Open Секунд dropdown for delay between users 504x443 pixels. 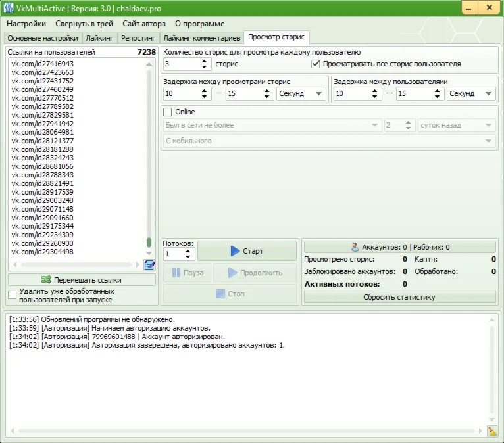click(471, 93)
